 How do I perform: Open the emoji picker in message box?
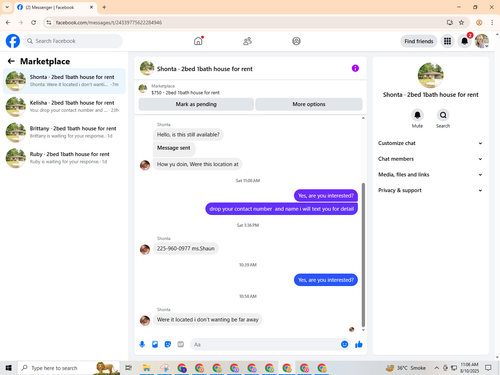pyautogui.click(x=345, y=344)
